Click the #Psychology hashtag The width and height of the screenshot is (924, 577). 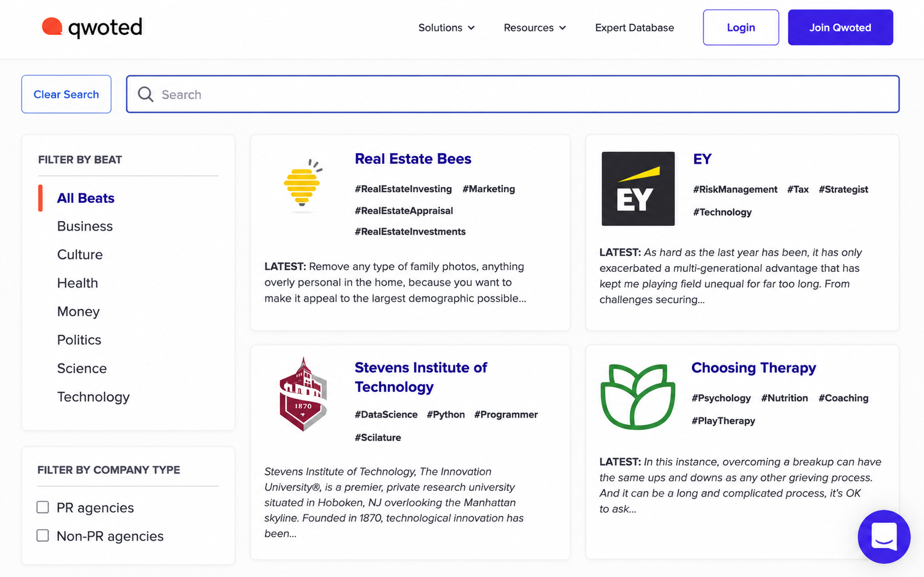[721, 398]
